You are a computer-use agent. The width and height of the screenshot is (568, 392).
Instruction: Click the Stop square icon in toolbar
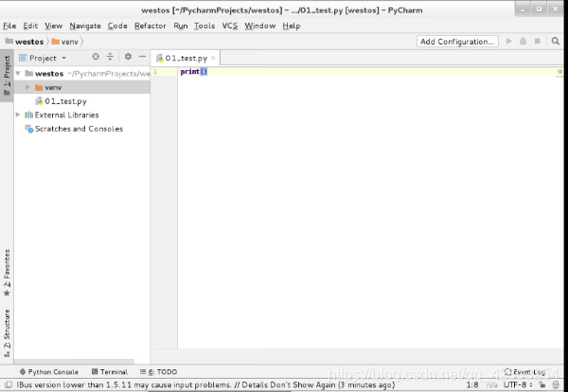tap(538, 42)
